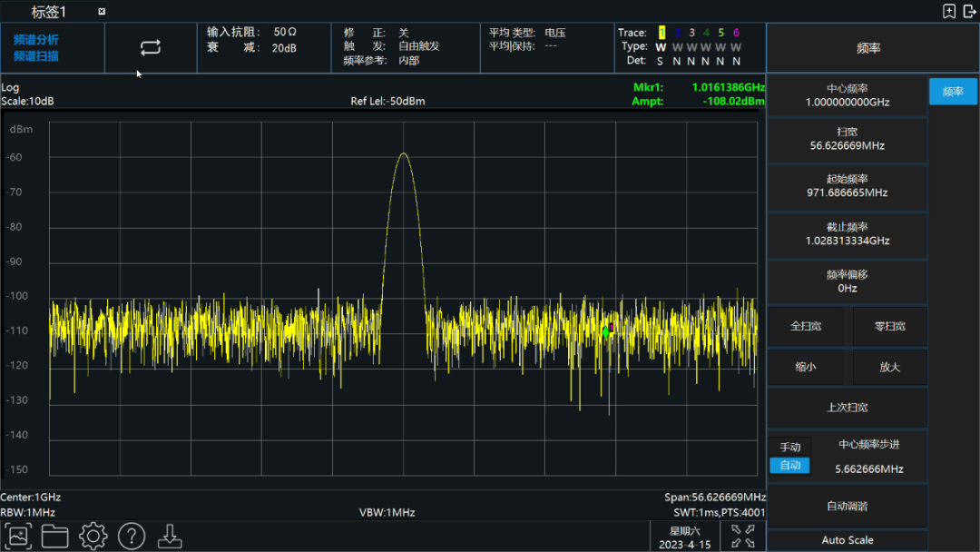Click the 自动调谐 button

847,507
